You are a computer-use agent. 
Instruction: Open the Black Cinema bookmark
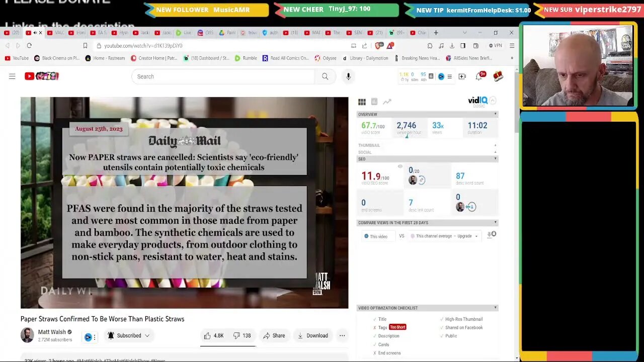coord(56,58)
